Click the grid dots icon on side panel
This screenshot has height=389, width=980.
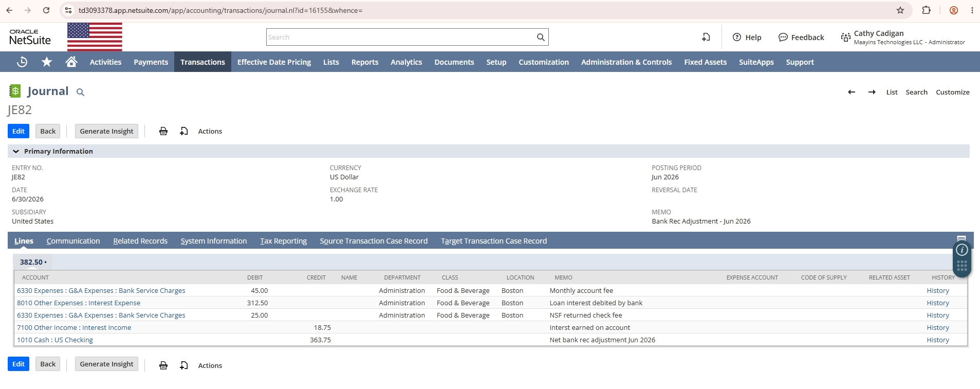962,266
